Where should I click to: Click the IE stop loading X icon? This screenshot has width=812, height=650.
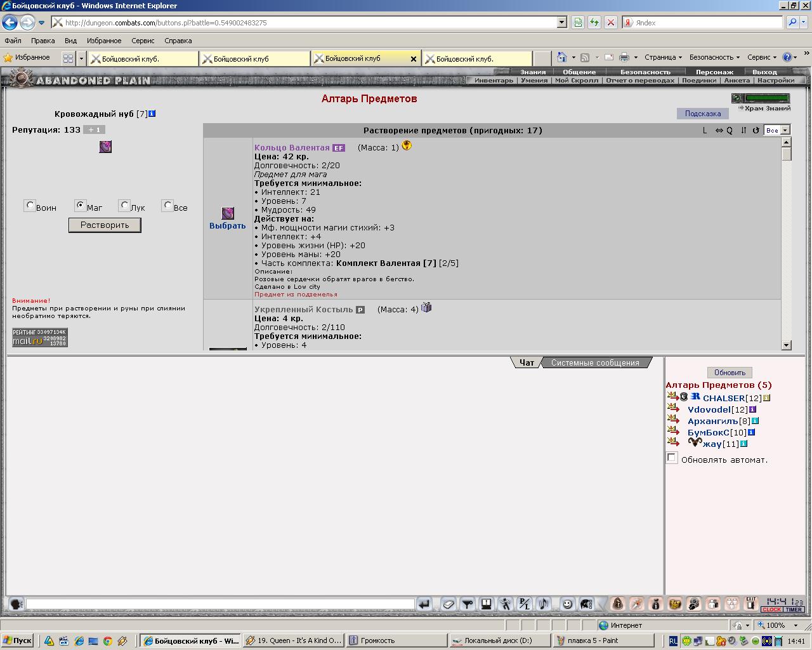tap(610, 22)
